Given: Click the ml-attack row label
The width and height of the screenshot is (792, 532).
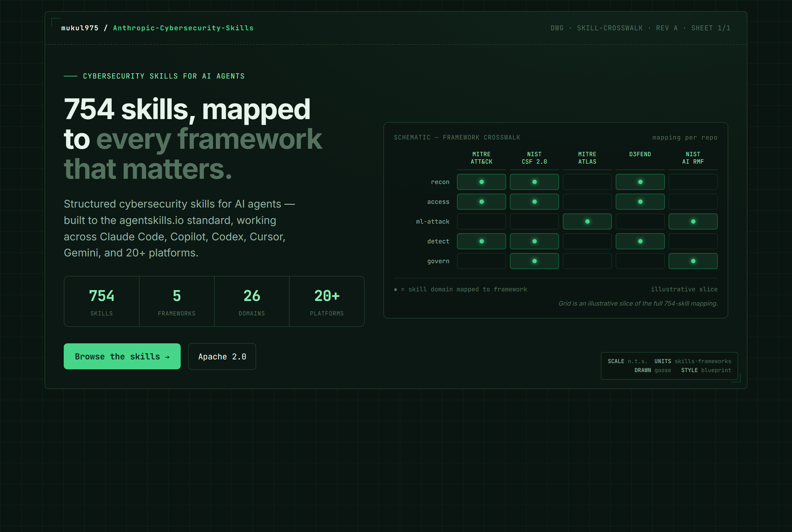Looking at the screenshot, I should tap(433, 221).
